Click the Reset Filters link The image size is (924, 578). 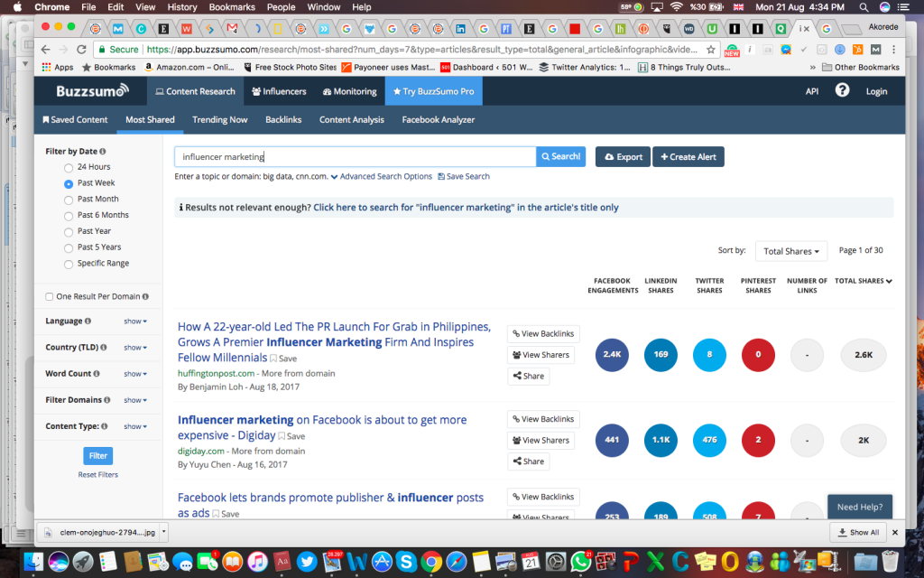(x=97, y=474)
